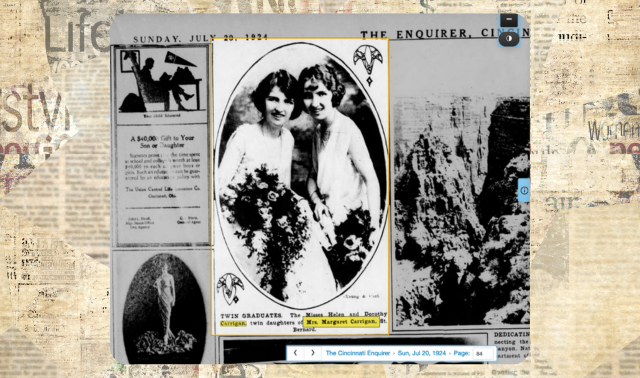The height and width of the screenshot is (378, 640).
Task: Click the Page label link
Action: 461,353
